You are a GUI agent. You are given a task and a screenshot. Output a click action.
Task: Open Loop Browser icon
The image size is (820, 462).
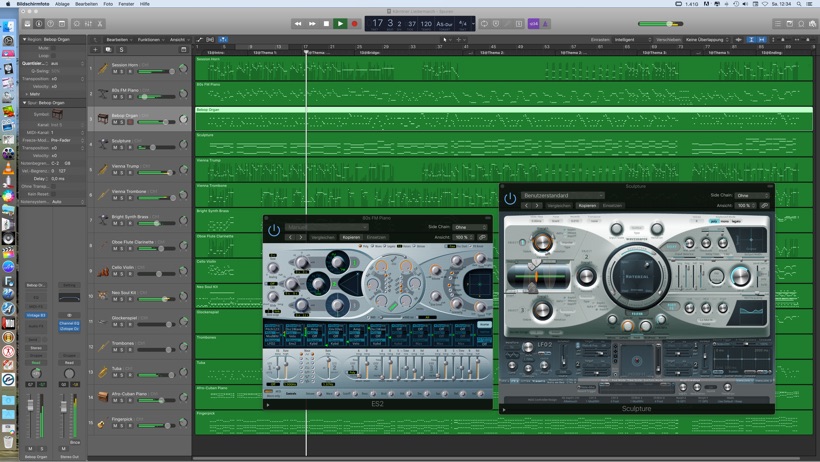point(801,24)
